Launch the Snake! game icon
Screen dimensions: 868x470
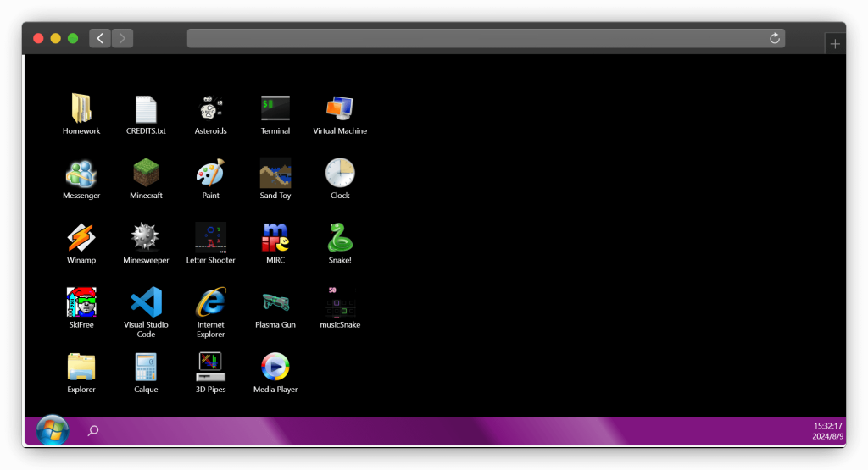pos(340,238)
